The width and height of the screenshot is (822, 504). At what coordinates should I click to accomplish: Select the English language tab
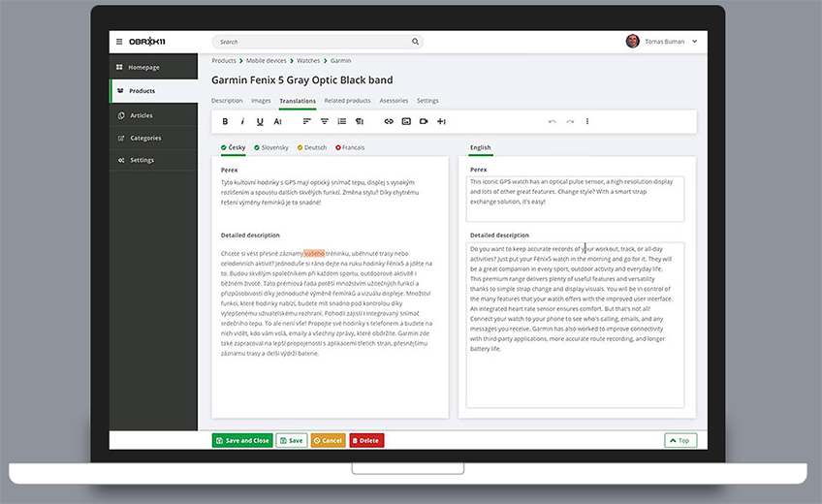[x=480, y=147]
